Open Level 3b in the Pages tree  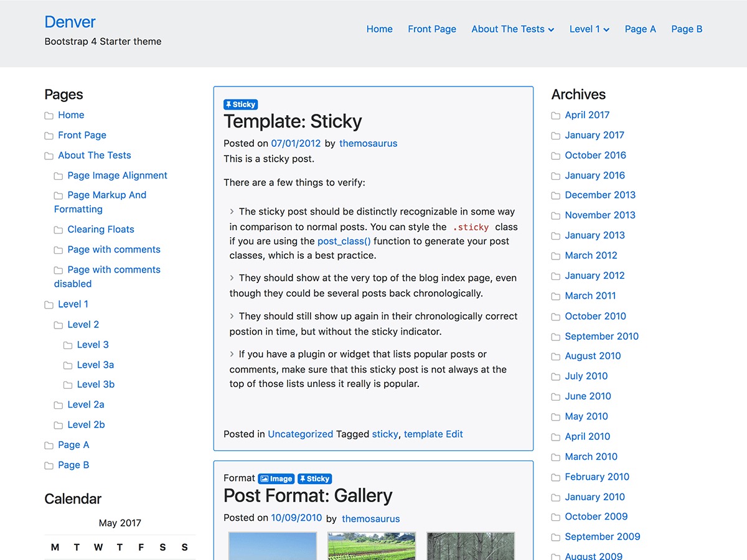(x=96, y=385)
